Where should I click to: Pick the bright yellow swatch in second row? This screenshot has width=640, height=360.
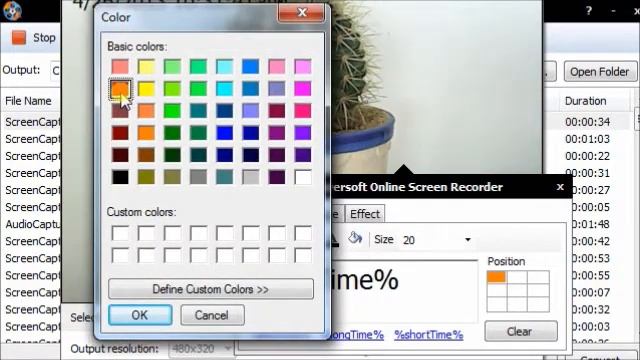click(x=146, y=89)
